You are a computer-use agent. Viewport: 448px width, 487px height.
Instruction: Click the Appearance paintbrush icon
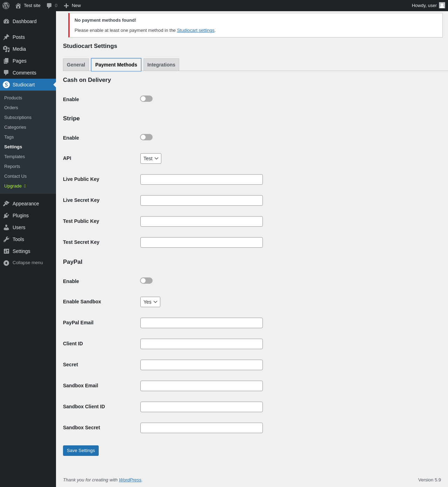coord(6,204)
